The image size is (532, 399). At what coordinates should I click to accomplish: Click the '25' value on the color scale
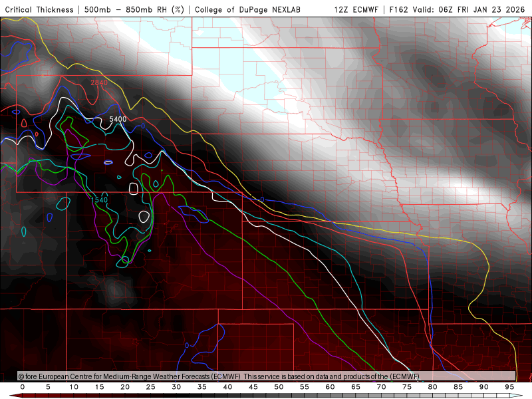tap(151, 387)
